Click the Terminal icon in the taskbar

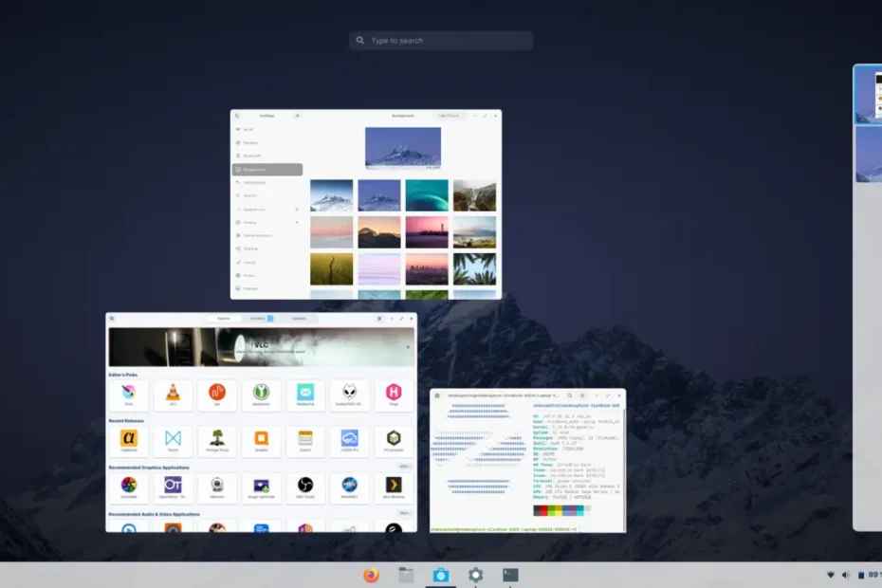pos(510,575)
